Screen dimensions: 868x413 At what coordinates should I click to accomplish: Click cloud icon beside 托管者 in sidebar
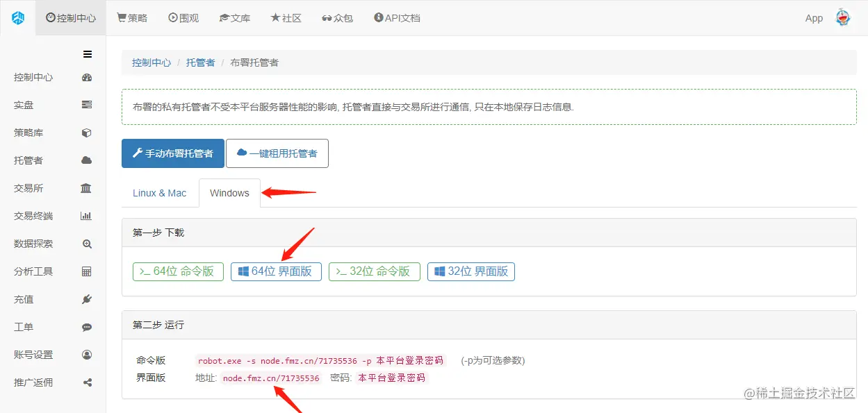click(87, 161)
